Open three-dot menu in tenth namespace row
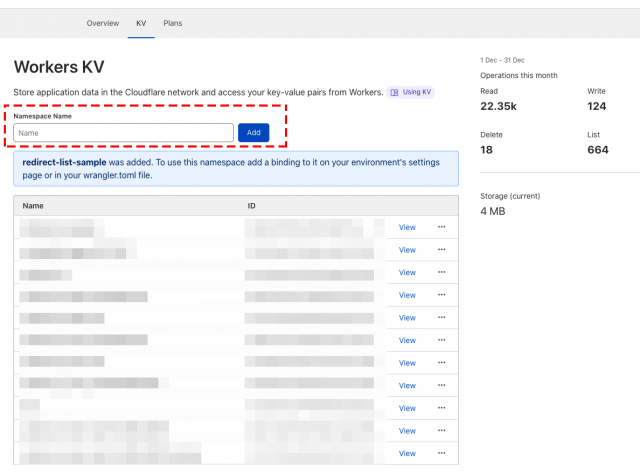Screen dimensions: 640x475 (442, 431)
